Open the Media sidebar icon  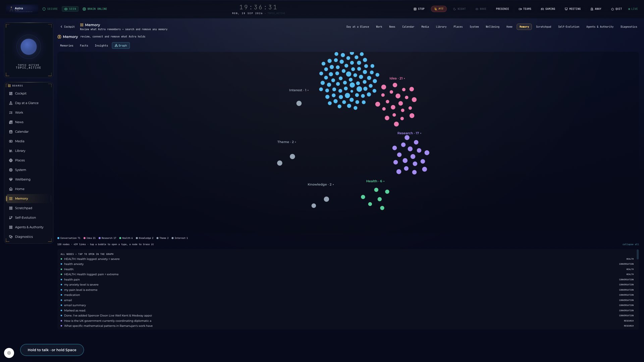pyautogui.click(x=11, y=141)
